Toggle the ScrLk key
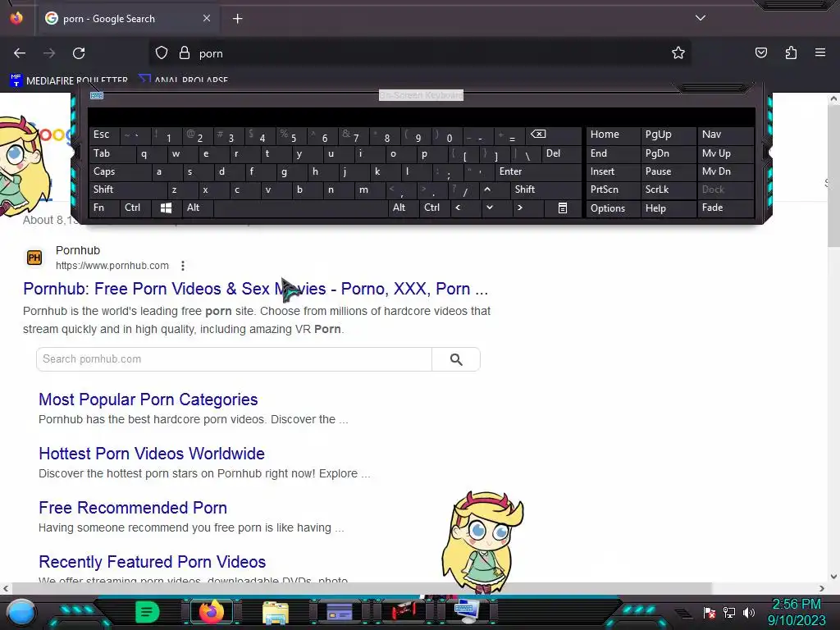The height and width of the screenshot is (630, 840). 668,189
